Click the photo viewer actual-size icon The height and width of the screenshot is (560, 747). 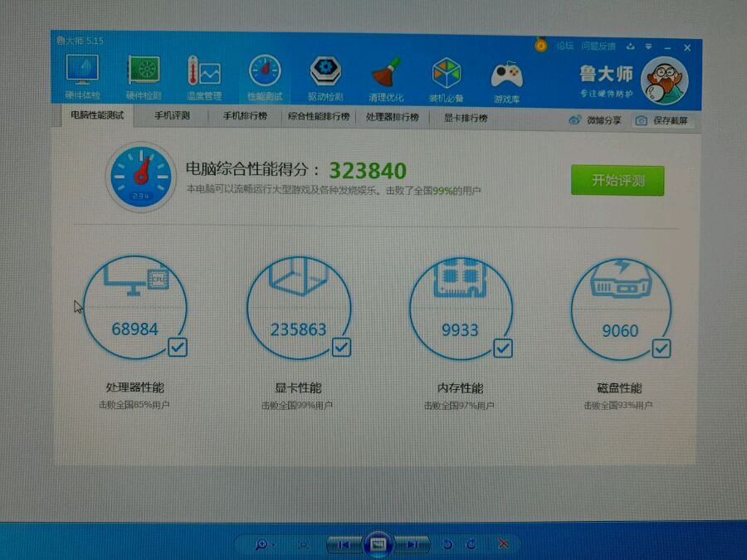tap(303, 545)
